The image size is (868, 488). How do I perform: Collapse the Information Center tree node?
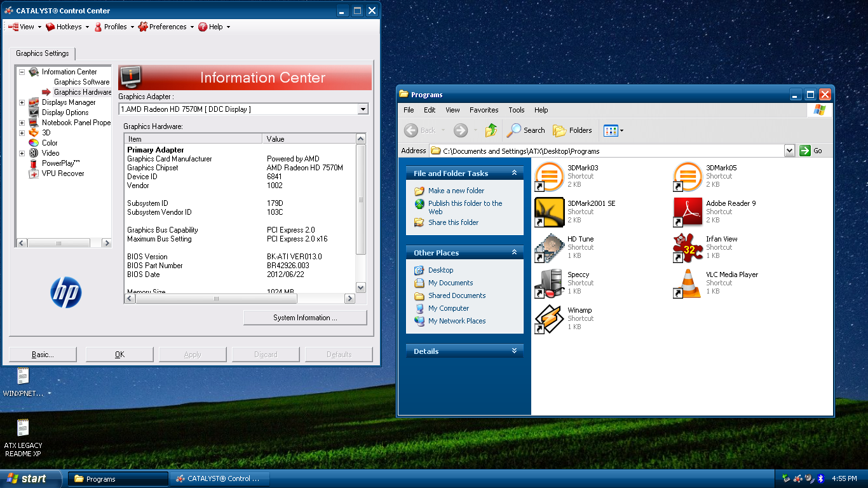coord(22,72)
